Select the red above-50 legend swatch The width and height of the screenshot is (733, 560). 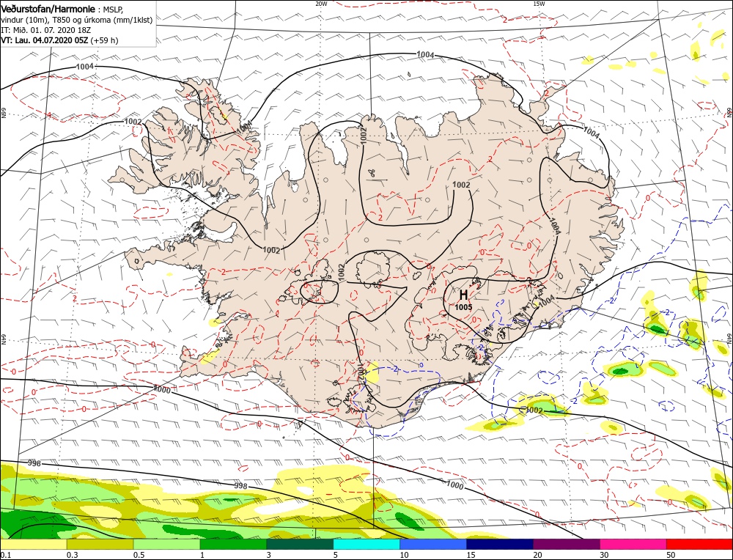coord(699,544)
